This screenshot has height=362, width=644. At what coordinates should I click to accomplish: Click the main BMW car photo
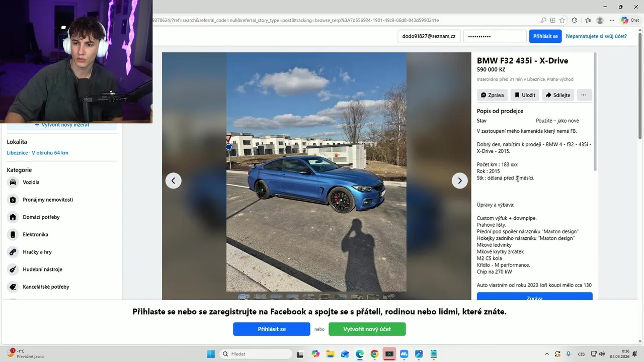[x=316, y=172]
